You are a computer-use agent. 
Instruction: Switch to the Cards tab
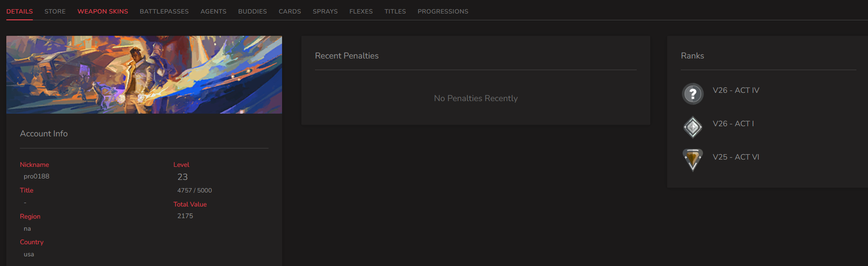point(290,11)
